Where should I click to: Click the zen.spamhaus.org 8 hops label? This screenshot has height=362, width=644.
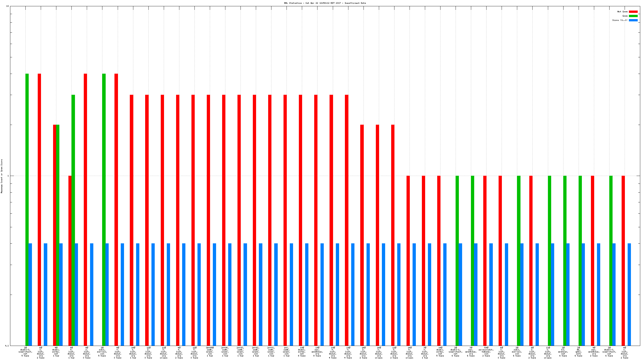click(x=317, y=351)
